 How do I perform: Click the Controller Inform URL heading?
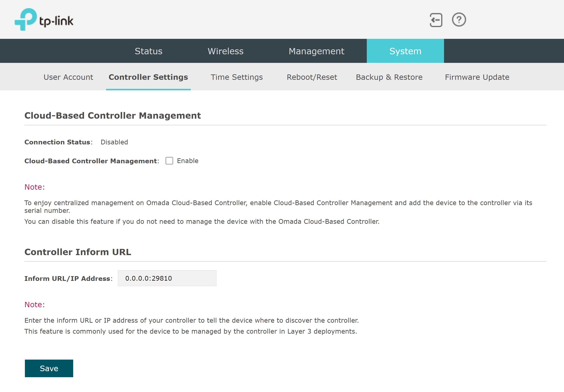78,252
